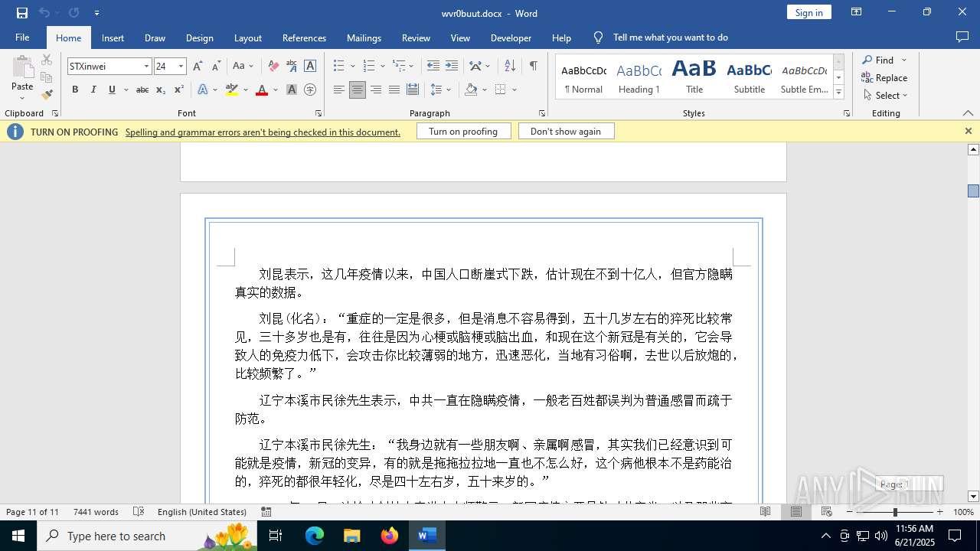Switch to Web Layout view

click(827, 512)
